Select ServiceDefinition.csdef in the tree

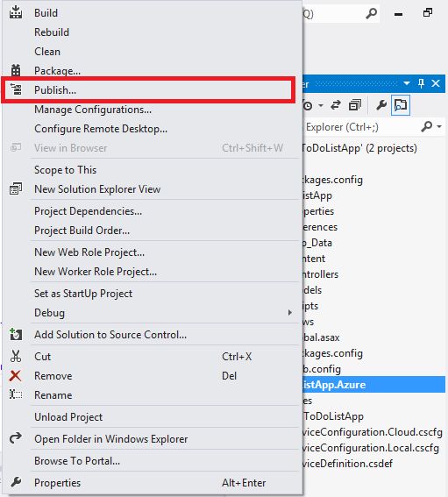347,464
